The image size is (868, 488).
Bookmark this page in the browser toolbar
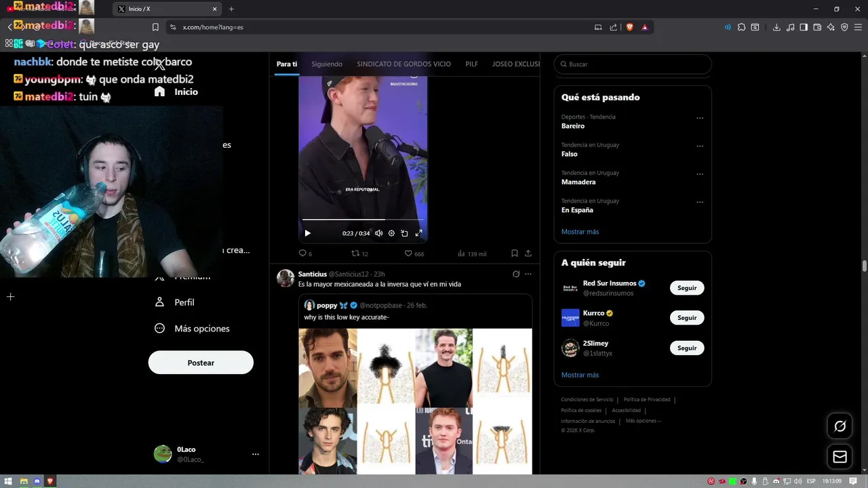155,27
